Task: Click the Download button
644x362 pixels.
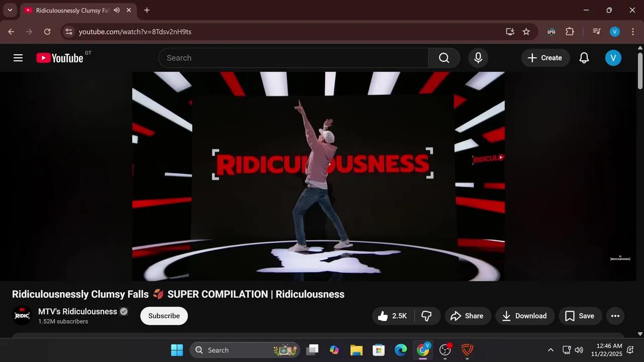Action: [525, 316]
